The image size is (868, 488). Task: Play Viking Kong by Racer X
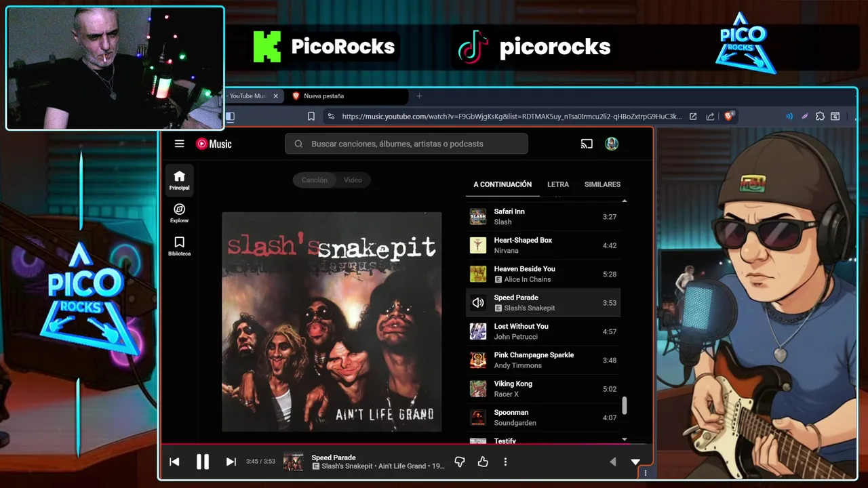coord(543,389)
